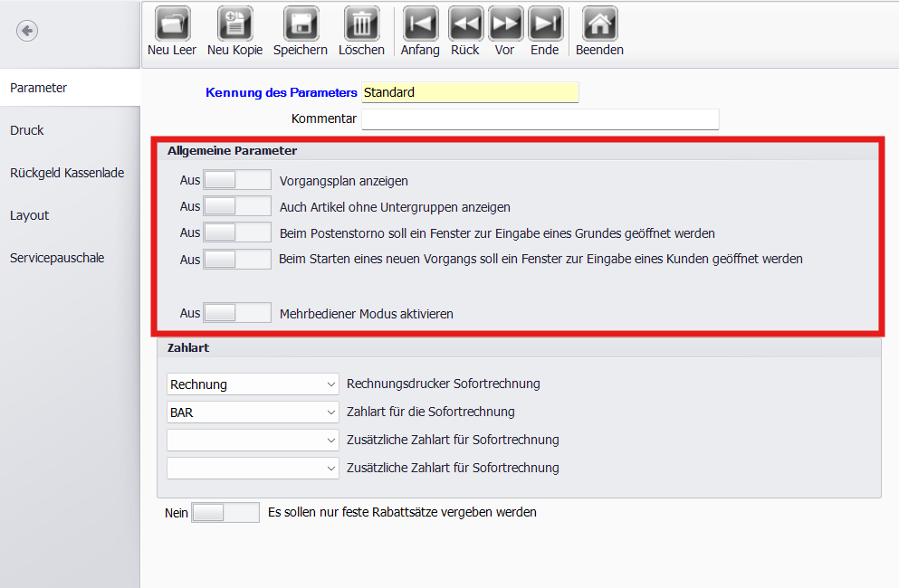Screen dimensions: 899x588
Task: Open the Rückgeld Kassenlade section
Action: tap(67, 173)
